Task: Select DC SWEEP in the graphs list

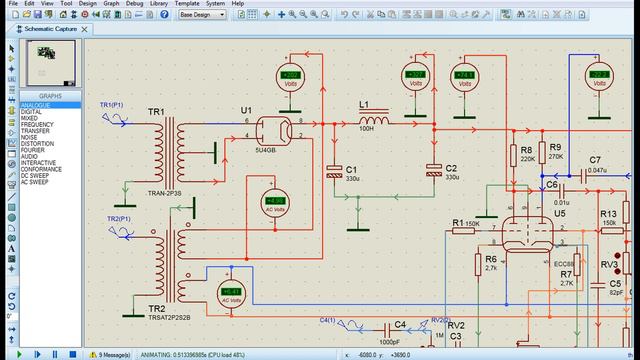Action: click(x=35, y=176)
